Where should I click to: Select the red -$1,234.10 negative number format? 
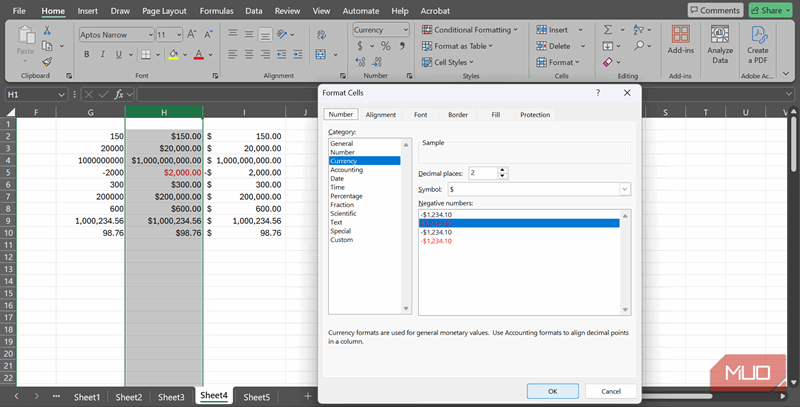[x=436, y=241]
